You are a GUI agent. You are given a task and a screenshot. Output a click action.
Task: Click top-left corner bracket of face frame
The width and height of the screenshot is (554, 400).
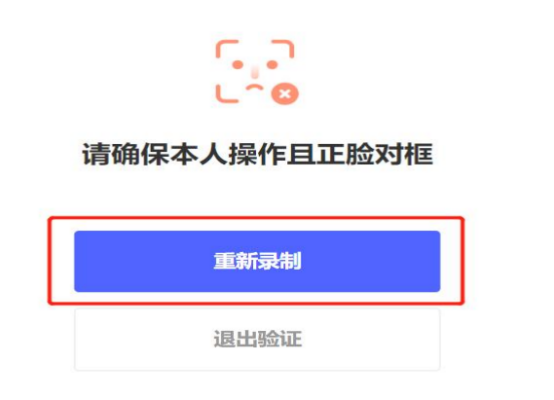coord(226,49)
